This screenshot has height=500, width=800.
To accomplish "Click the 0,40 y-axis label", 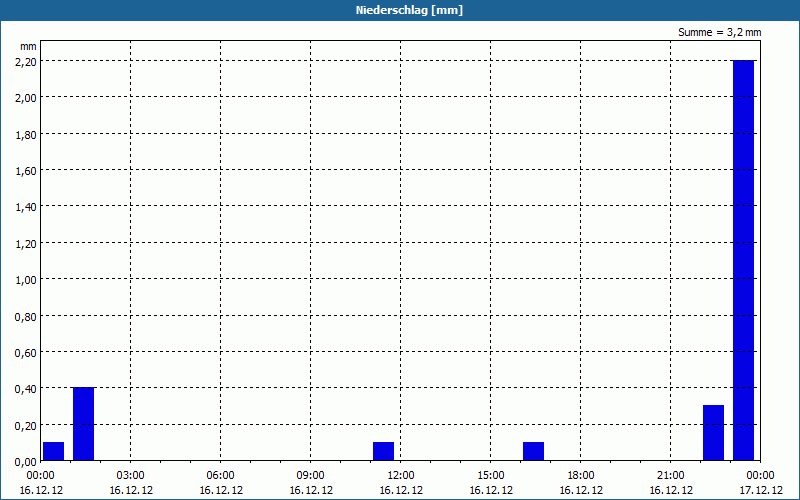I will click(26, 389).
